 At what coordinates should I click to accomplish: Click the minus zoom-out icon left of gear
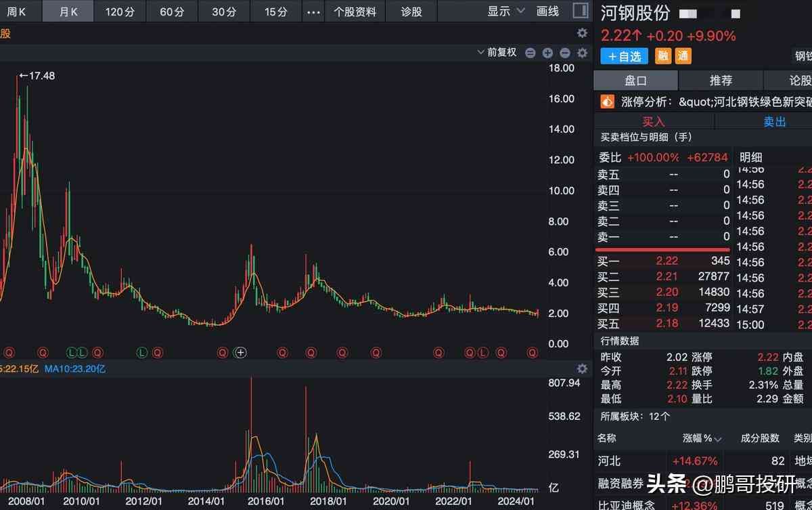564,53
